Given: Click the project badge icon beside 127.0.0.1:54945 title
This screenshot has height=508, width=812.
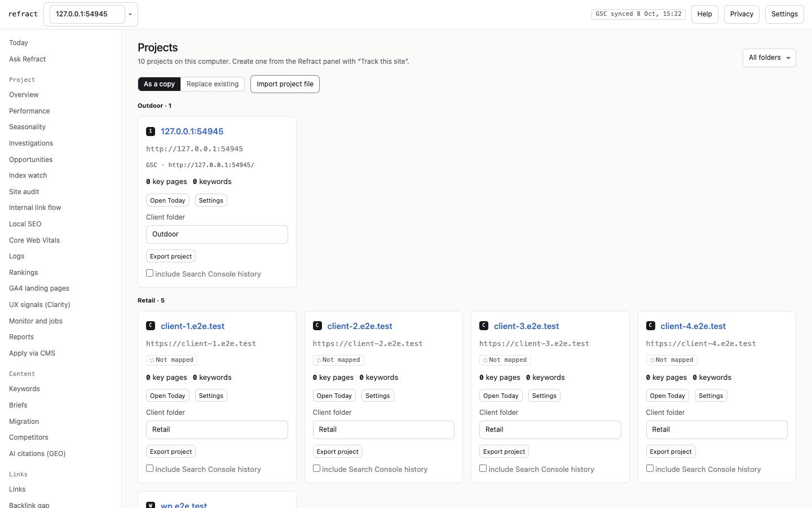Looking at the screenshot, I should (x=151, y=132).
